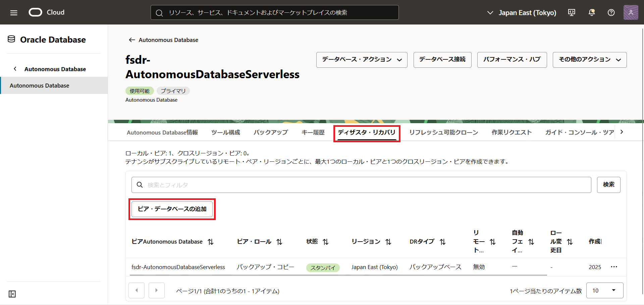Expand その他のアクション dropdown
Screen dimensions: 644x305
point(589,60)
